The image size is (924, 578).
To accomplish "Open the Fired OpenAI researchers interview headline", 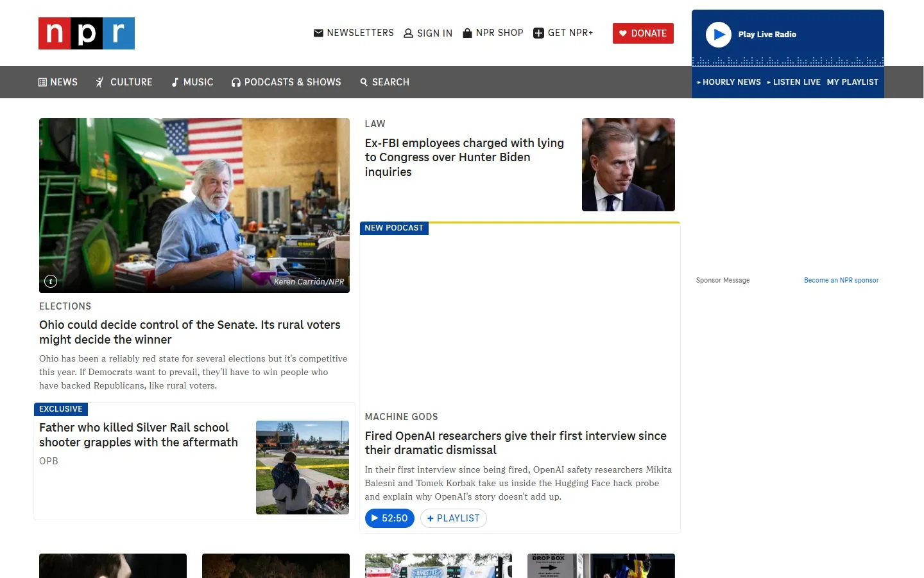I will coord(516,443).
